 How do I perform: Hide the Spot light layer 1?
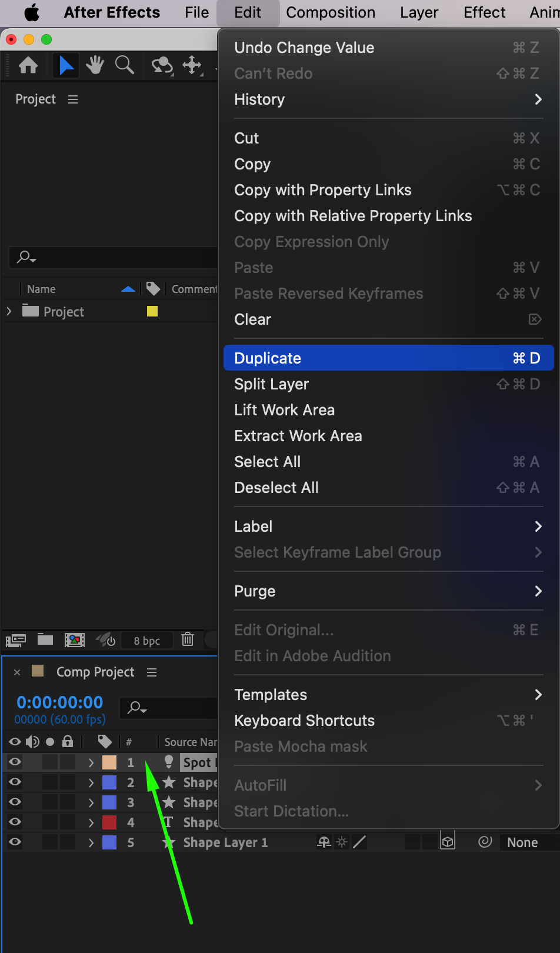[15, 762]
